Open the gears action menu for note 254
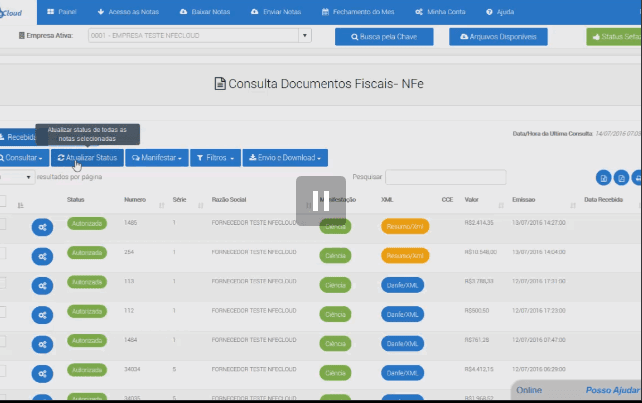Screen dimensions: 642x403 click(42, 256)
